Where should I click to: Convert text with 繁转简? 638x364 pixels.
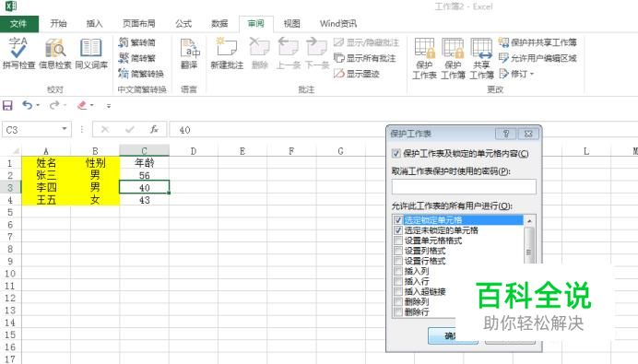point(137,42)
